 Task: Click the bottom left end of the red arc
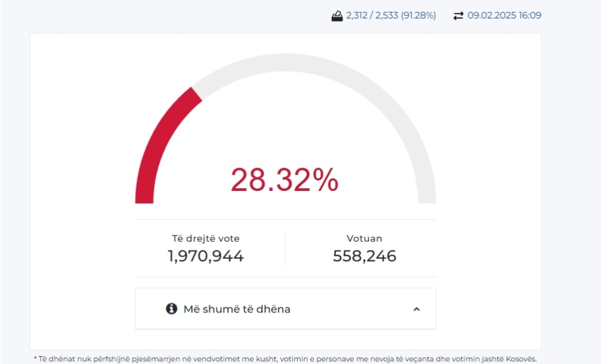point(144,198)
